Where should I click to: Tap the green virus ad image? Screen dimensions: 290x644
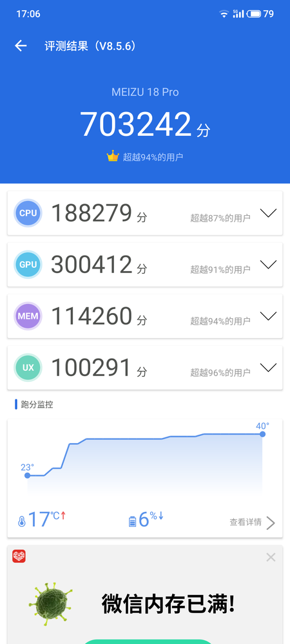coord(50,604)
